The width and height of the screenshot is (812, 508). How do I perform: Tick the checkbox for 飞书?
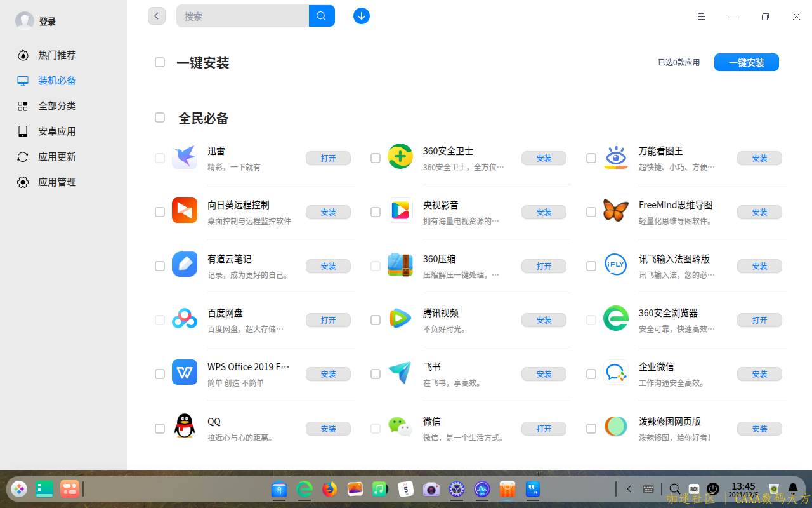tap(376, 374)
